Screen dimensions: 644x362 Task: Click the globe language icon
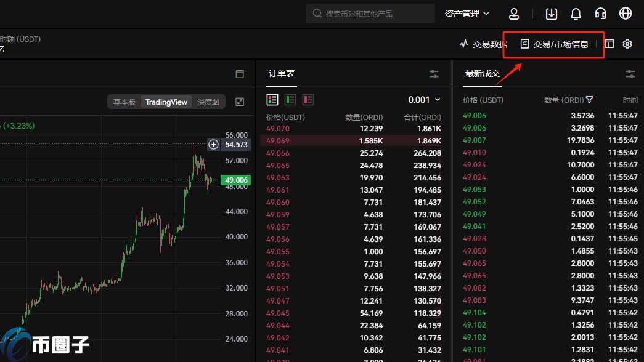click(626, 14)
